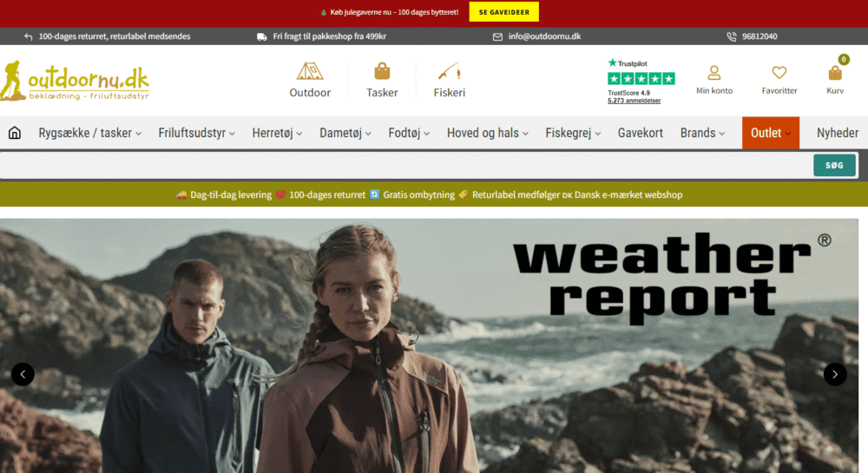Open the Outdoor tent icon category

point(310,80)
